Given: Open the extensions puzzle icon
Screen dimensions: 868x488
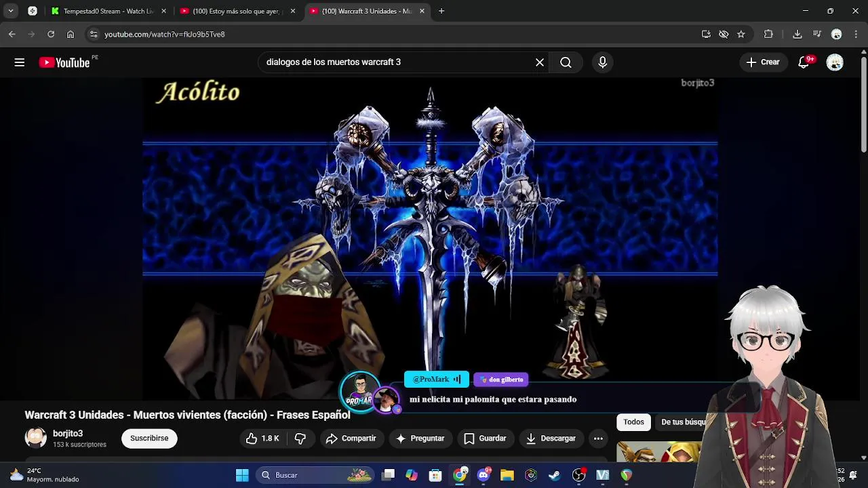Looking at the screenshot, I should tap(768, 34).
